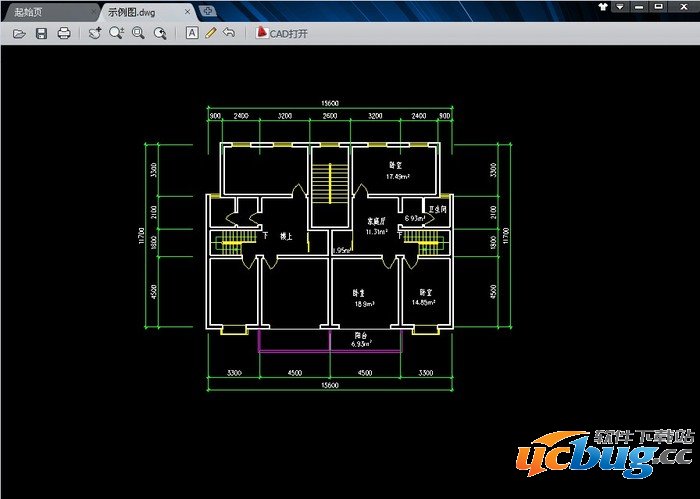Undo with the back arrow icon
Image resolution: width=700 pixels, height=499 pixels.
(x=229, y=33)
